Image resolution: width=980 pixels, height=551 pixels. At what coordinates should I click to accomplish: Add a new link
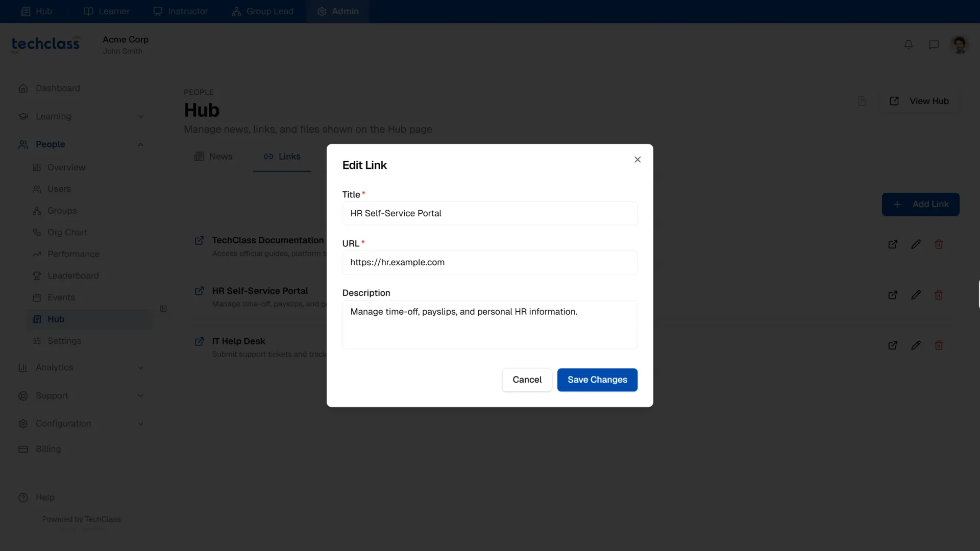(920, 204)
